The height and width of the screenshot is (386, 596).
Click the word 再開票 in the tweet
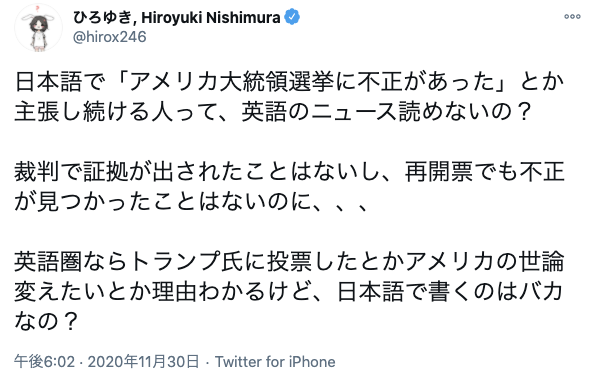point(438,171)
